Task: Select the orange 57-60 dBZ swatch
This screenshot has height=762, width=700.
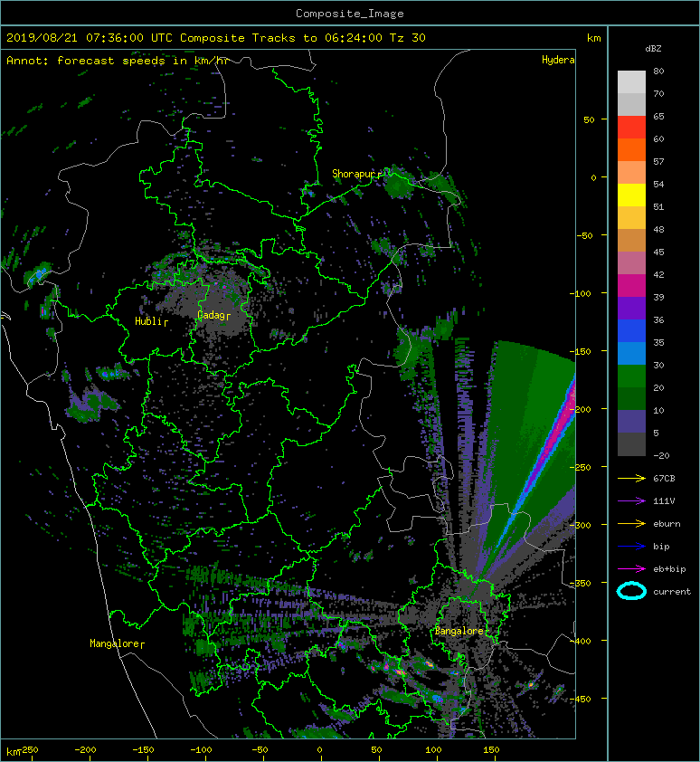Action: 631,150
